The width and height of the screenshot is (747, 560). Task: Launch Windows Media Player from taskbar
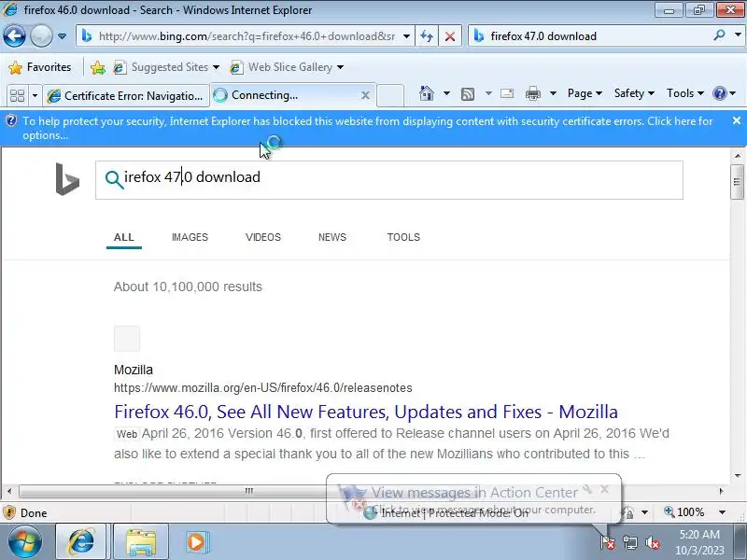[x=196, y=542]
